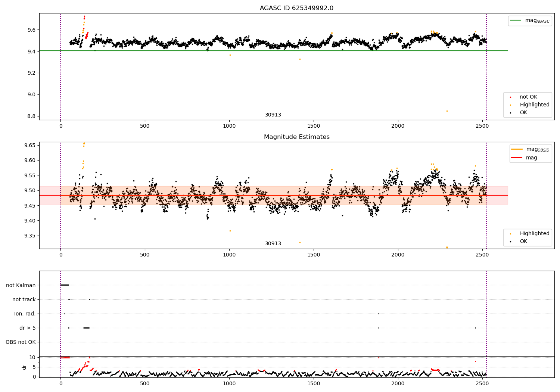Click the 5 tick on the dr axis
Viewport: 560px width, 392px height.
(34, 367)
